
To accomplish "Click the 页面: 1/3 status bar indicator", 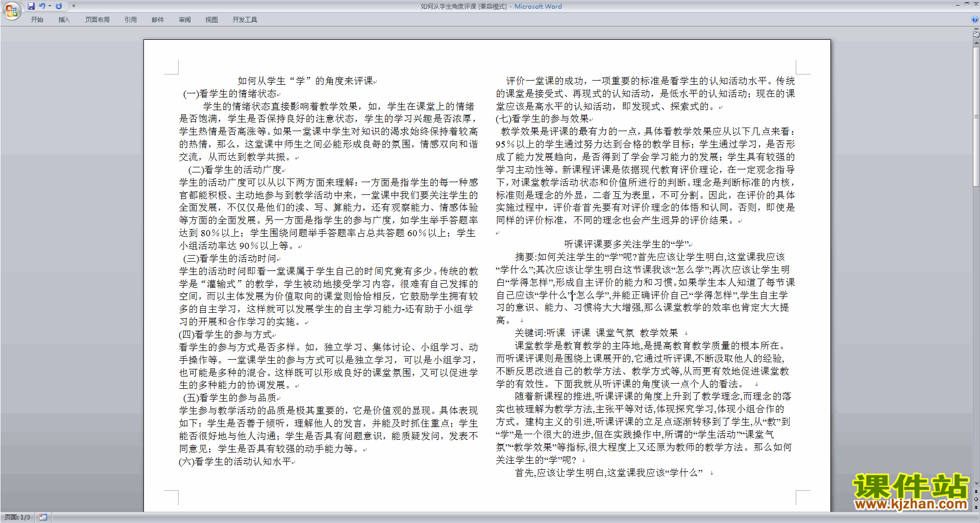I will tap(17, 517).
